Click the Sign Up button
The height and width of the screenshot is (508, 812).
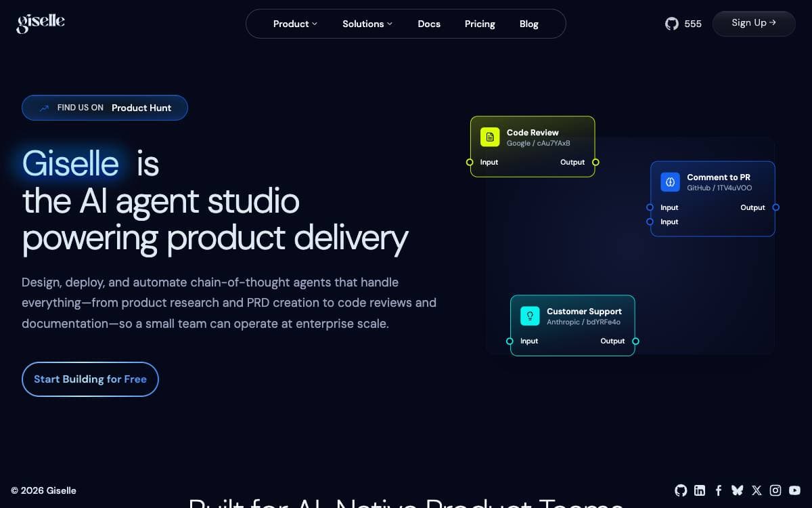[754, 23]
